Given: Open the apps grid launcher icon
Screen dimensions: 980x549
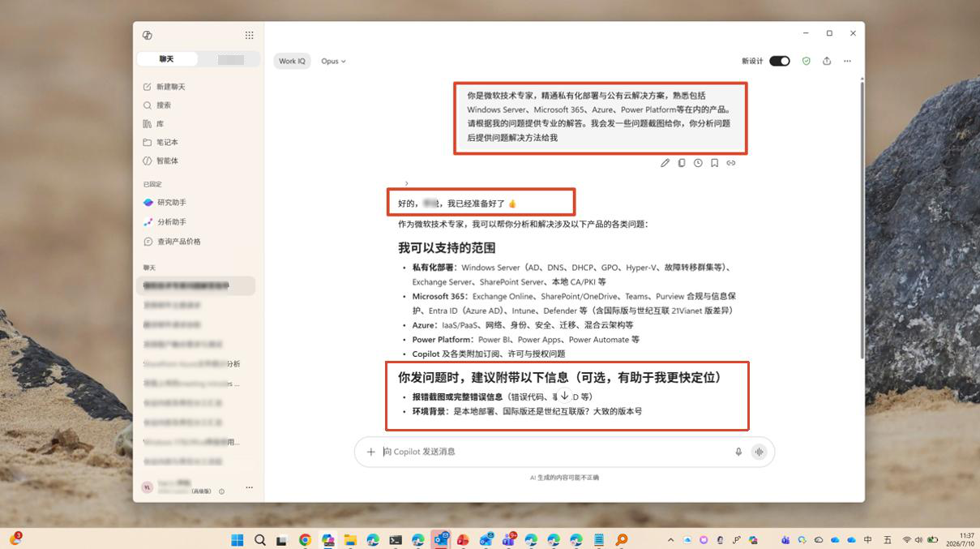Looking at the screenshot, I should pyautogui.click(x=249, y=35).
